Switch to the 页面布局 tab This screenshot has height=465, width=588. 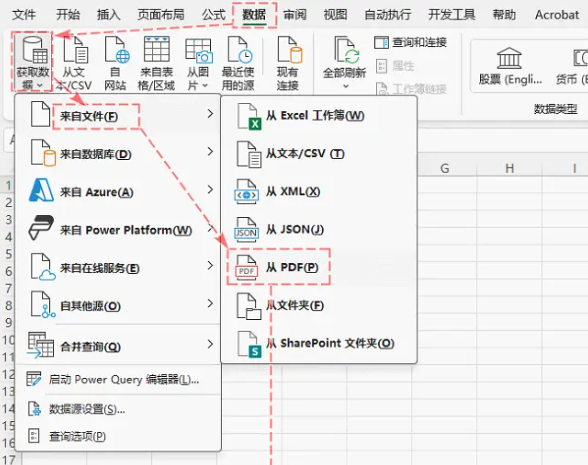[161, 15]
